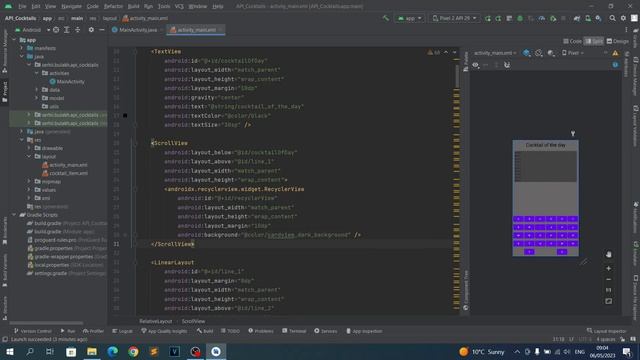Viewport: 640px width, 360px height.
Task: Expand the drawable folder
Action: (x=29, y=148)
